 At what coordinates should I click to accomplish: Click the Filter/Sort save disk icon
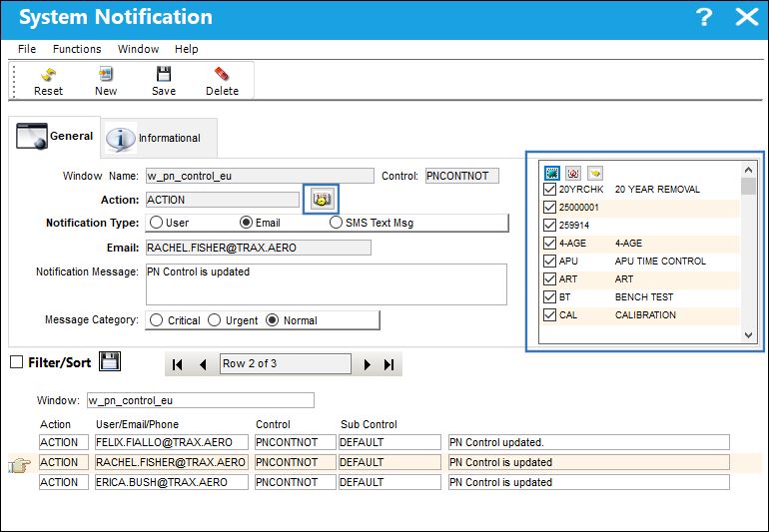[x=110, y=361]
